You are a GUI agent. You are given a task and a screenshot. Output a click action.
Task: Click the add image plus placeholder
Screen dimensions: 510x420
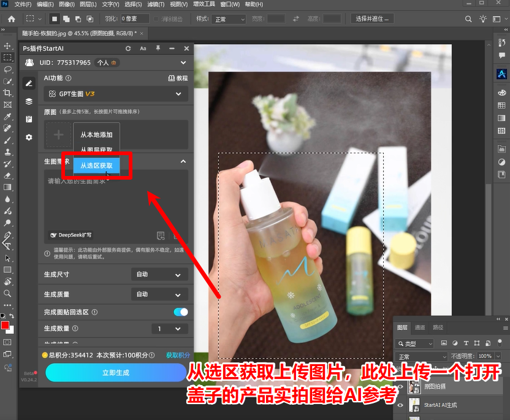(59, 135)
